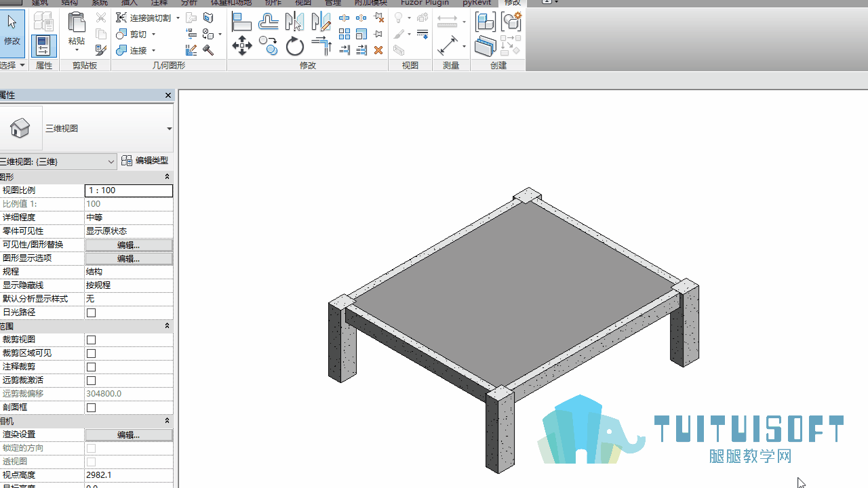Toggle the 裁剪区域可见 checkbox
Screen dimensions: 868x488
(x=92, y=353)
